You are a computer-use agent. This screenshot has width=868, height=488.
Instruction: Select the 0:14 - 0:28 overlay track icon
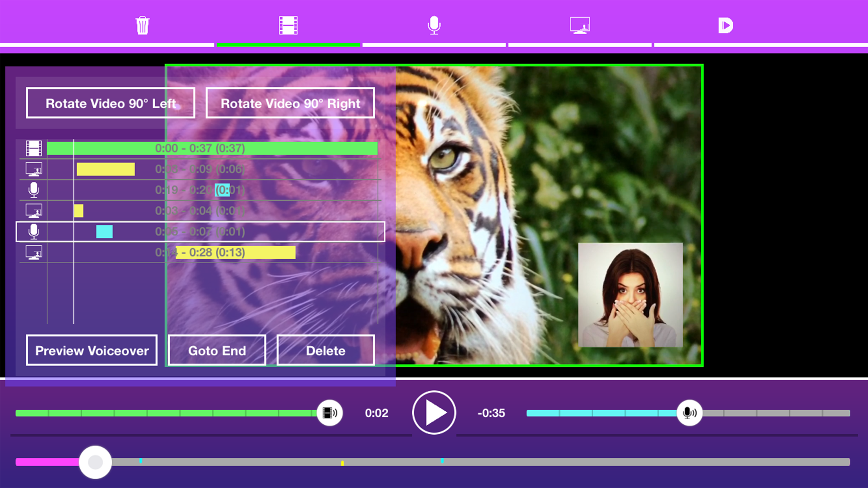click(34, 253)
